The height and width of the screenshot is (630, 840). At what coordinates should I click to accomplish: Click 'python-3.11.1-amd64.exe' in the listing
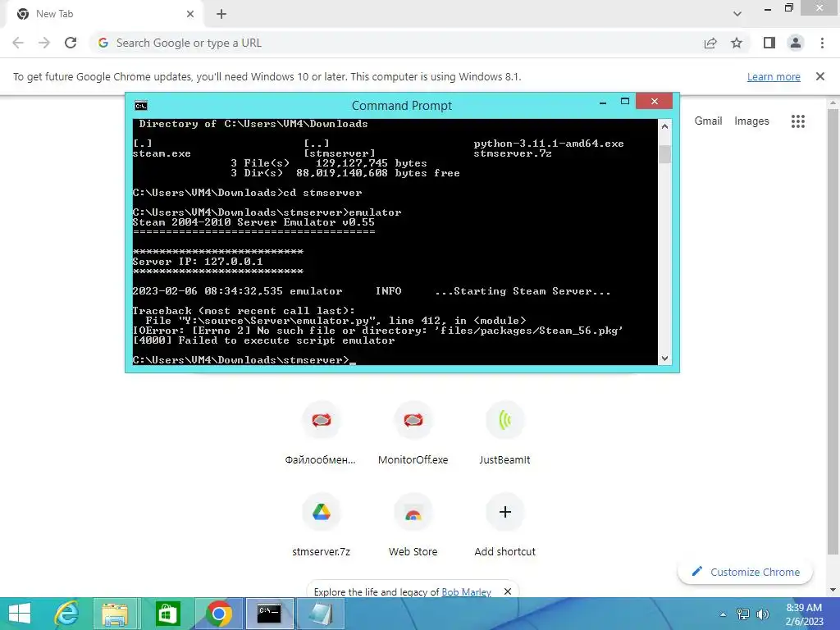(549, 144)
